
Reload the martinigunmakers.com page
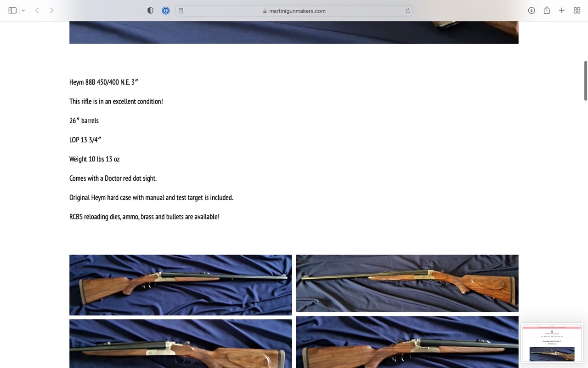[x=407, y=11]
